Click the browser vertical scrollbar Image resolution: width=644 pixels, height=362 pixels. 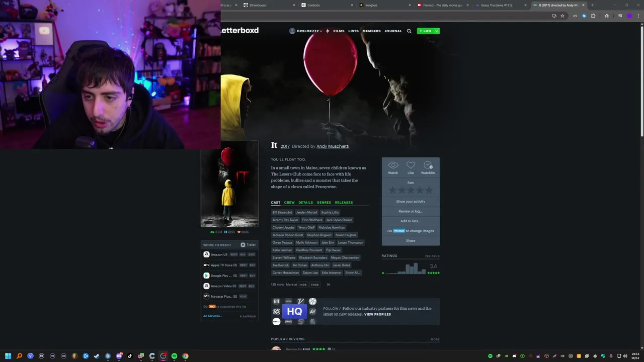641,80
